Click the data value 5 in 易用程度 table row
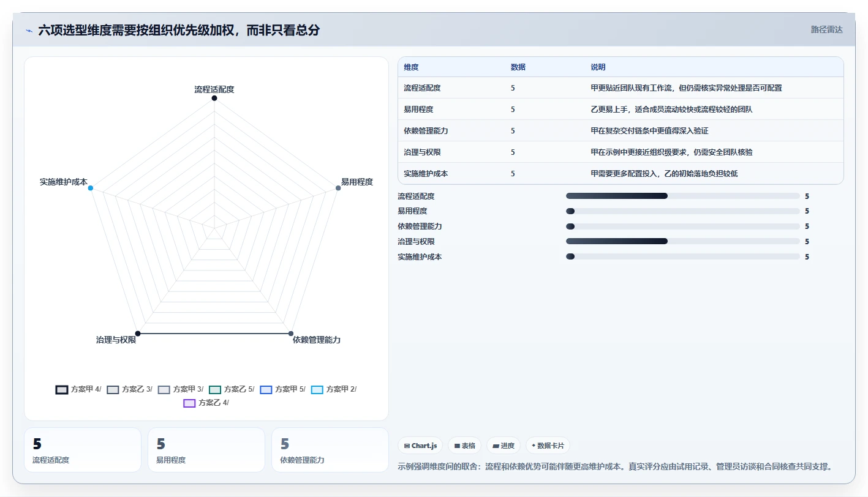 513,110
